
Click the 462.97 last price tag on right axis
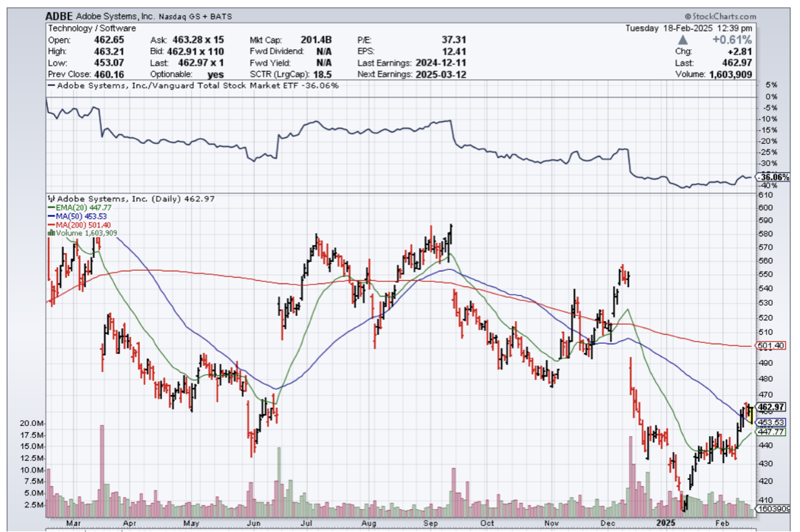pyautogui.click(x=770, y=407)
